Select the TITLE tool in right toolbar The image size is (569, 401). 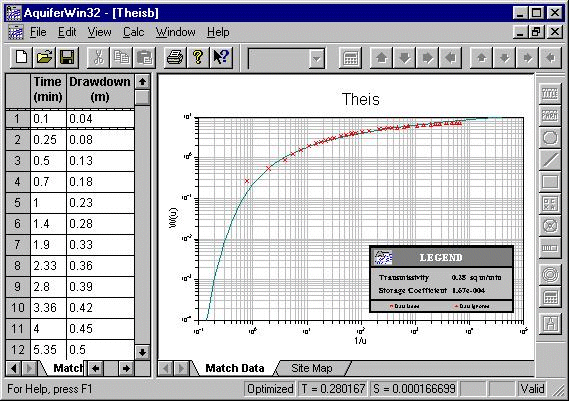(x=550, y=94)
